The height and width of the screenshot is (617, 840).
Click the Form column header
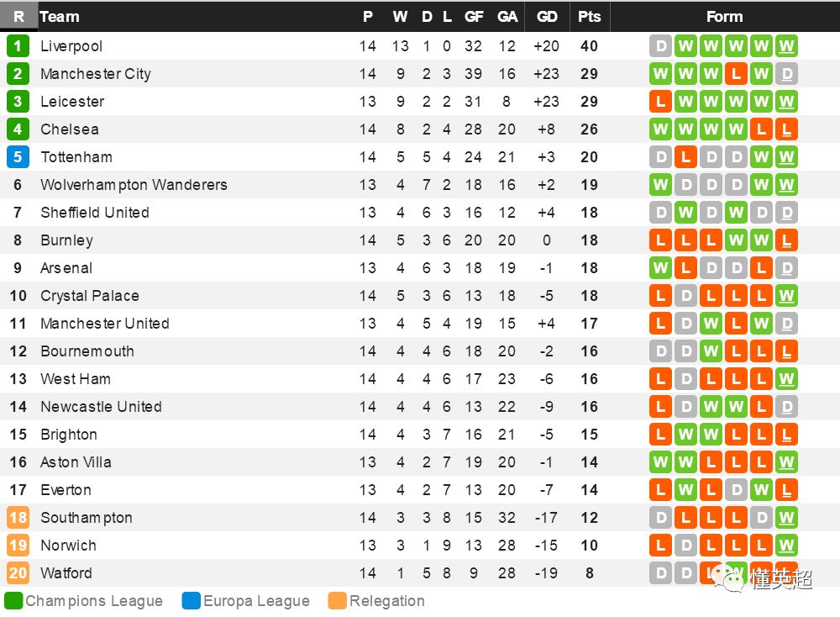(x=724, y=17)
